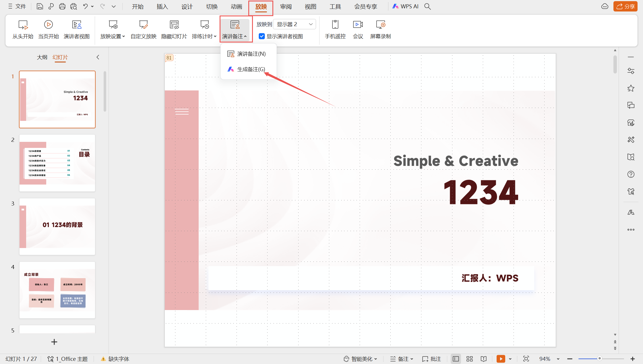643x364 pixels.
Task: Open the 文件 menu
Action: tap(17, 6)
